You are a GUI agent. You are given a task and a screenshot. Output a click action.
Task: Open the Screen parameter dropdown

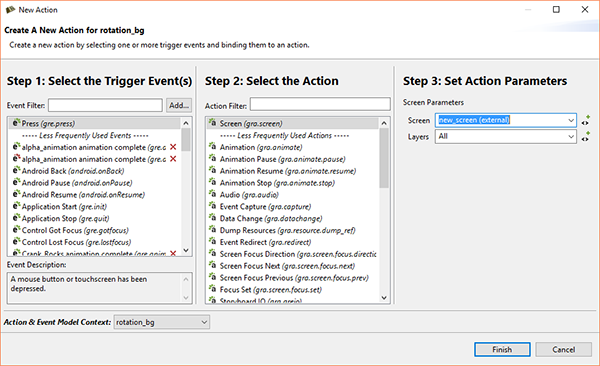click(571, 120)
